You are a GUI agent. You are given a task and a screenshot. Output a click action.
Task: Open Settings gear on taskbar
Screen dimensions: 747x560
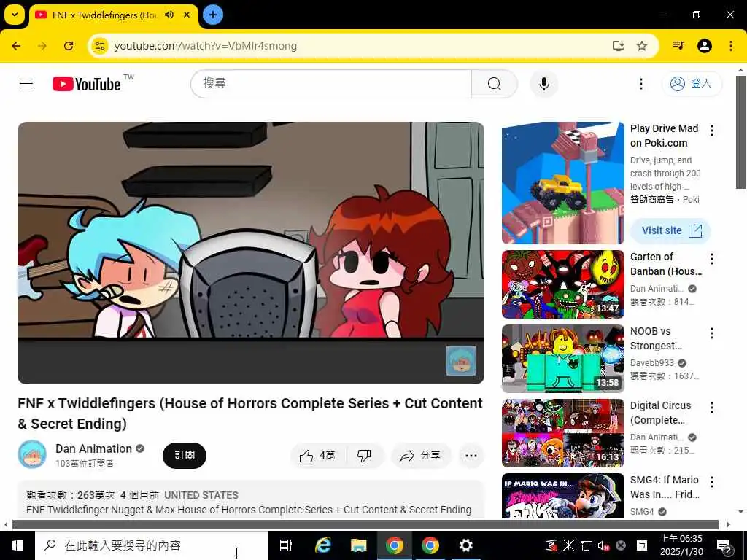(465, 545)
